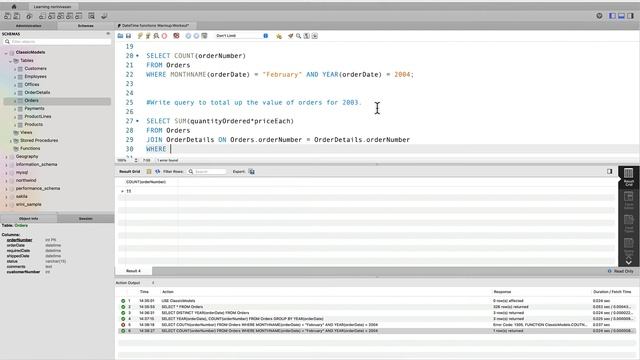Click the beautify query broom icon
Viewport: 640px width, 360px height.
[291, 36]
